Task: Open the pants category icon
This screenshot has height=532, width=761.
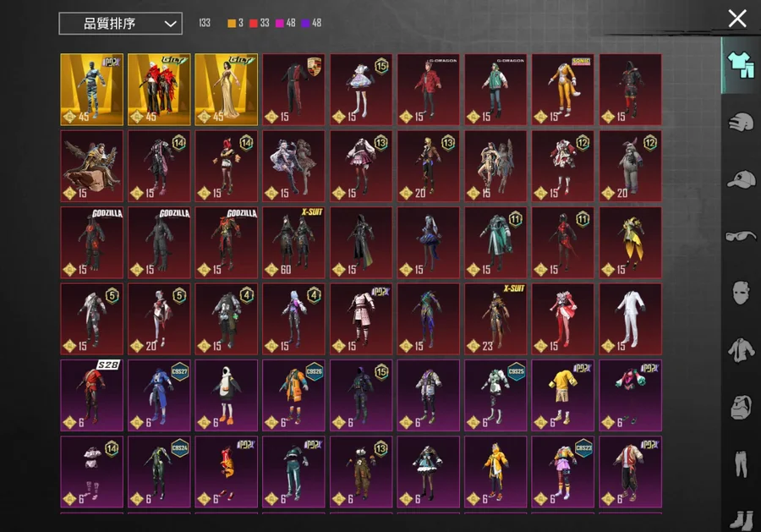Action: click(x=741, y=463)
